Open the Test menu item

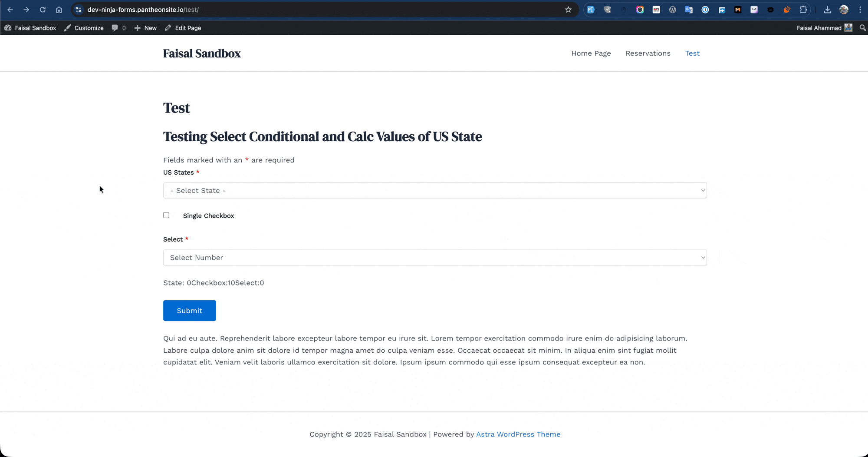pyautogui.click(x=692, y=53)
